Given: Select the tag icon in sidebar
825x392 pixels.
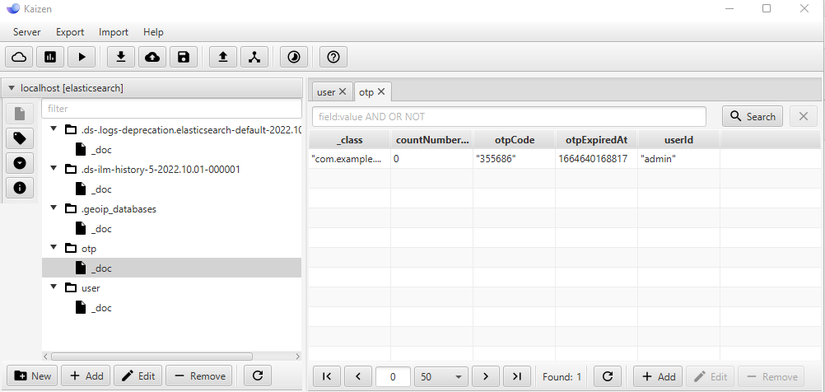Looking at the screenshot, I should (20, 138).
